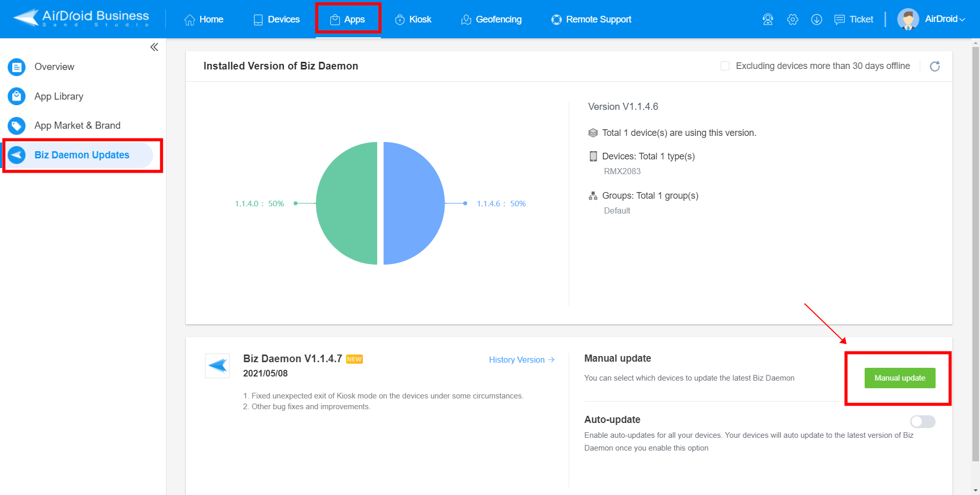This screenshot has width=980, height=495.
Task: Click the Installed Version of Biz Daemon title
Action: point(281,66)
